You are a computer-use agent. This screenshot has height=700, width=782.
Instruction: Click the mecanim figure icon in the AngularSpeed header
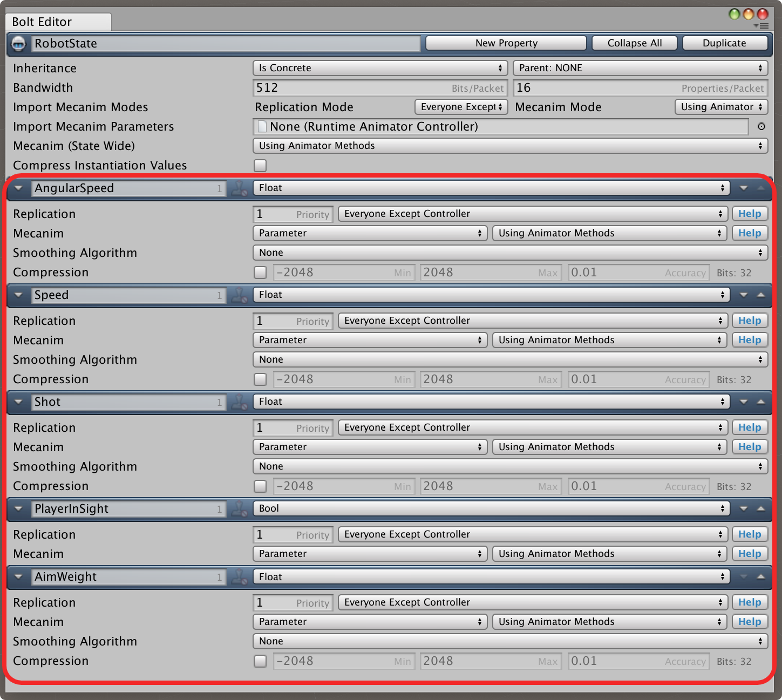tap(239, 188)
